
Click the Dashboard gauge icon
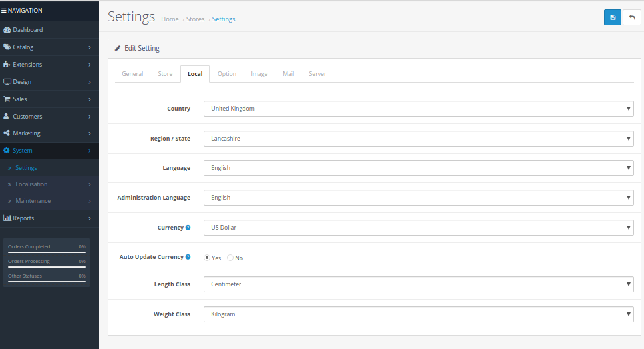coord(7,30)
